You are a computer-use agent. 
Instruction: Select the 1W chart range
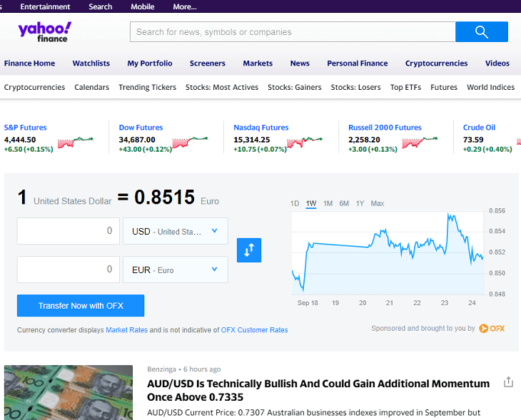tap(311, 203)
